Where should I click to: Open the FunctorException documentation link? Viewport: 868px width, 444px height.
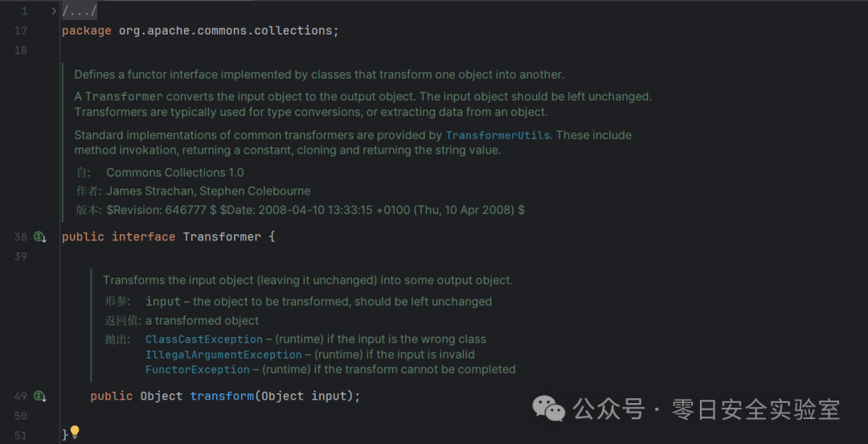point(198,369)
